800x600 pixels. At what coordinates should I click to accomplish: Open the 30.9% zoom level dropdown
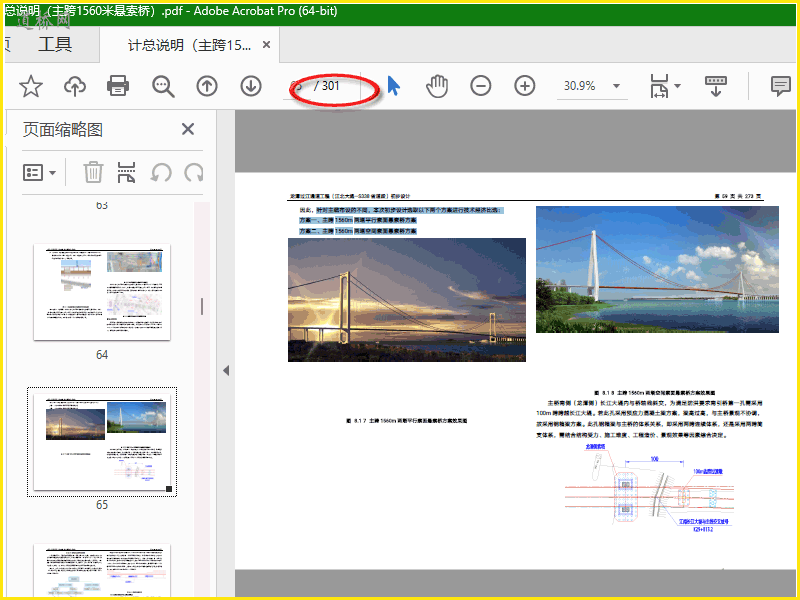(x=616, y=86)
